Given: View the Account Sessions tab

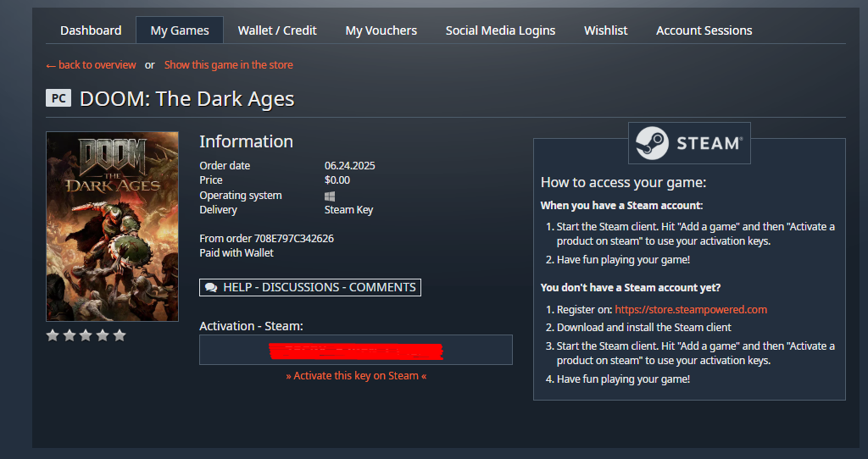Looking at the screenshot, I should (x=704, y=30).
